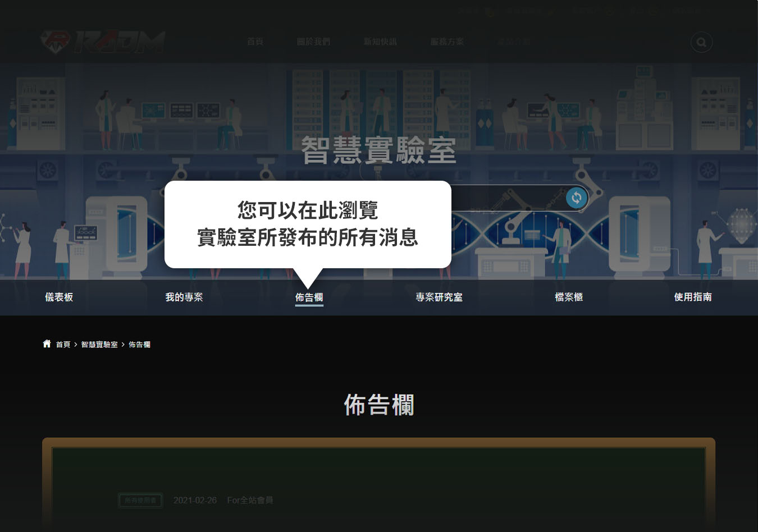Click the search magnifier icon
The height and width of the screenshot is (532, 758).
(701, 42)
